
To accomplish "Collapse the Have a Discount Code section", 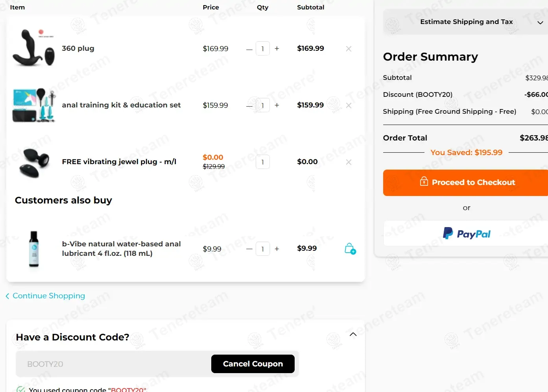I will (x=353, y=335).
